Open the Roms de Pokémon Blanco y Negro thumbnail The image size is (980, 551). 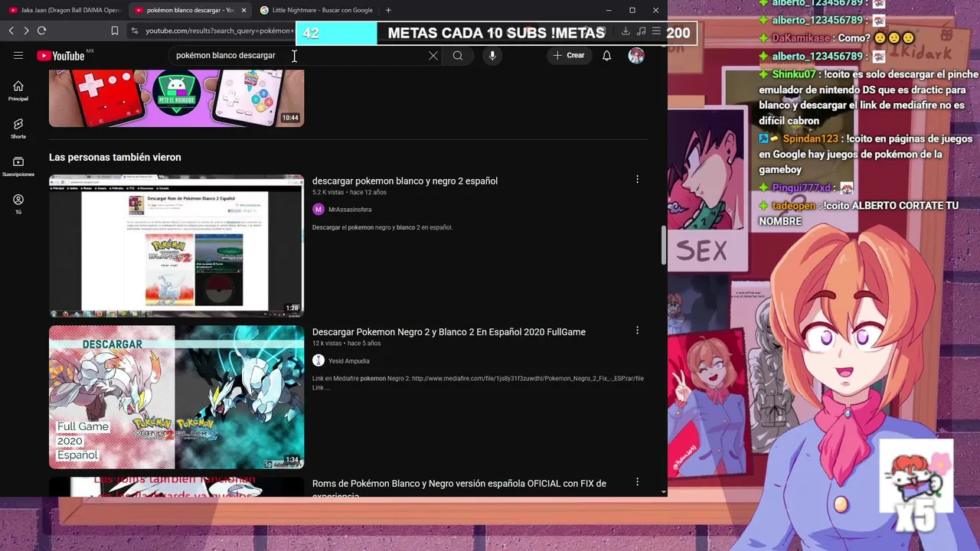coord(176,487)
